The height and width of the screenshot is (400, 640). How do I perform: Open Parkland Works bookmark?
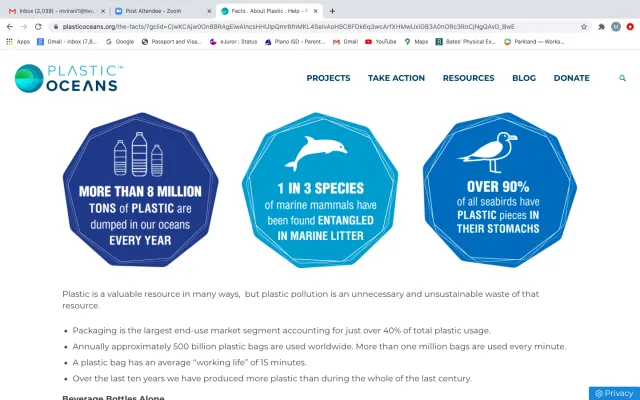coord(534,42)
